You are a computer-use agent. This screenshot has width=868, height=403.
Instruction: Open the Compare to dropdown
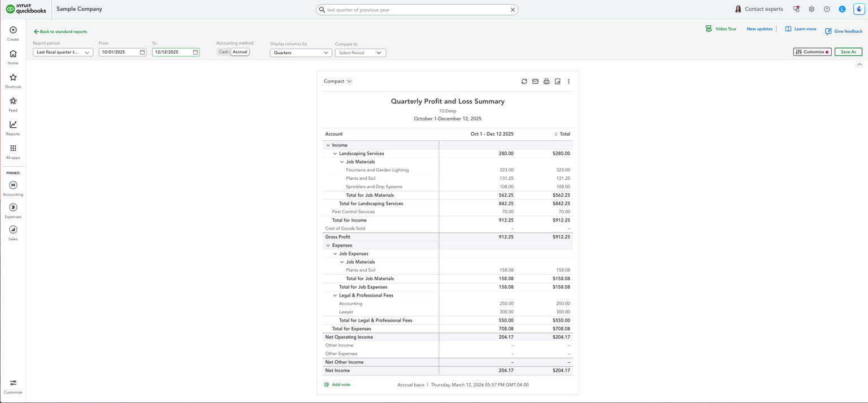(x=361, y=53)
